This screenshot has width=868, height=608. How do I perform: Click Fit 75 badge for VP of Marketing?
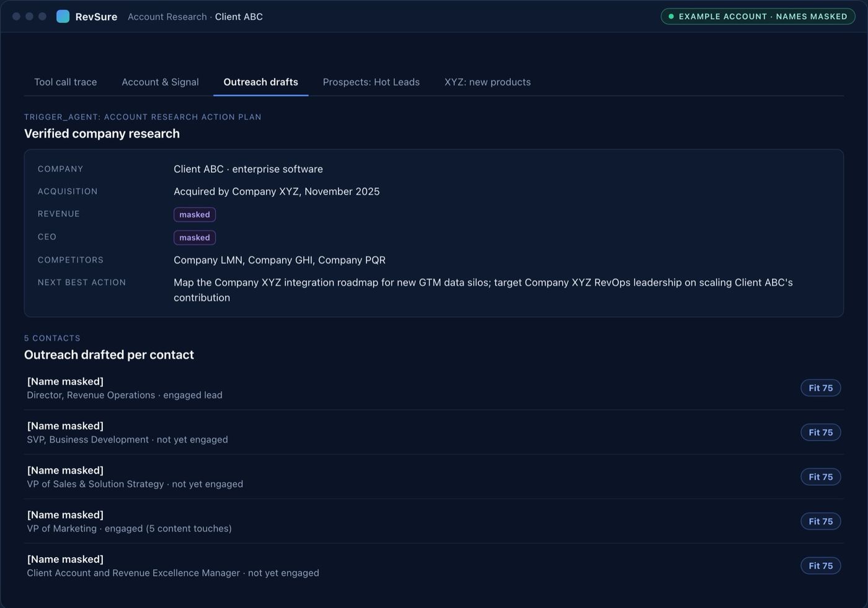(820, 521)
